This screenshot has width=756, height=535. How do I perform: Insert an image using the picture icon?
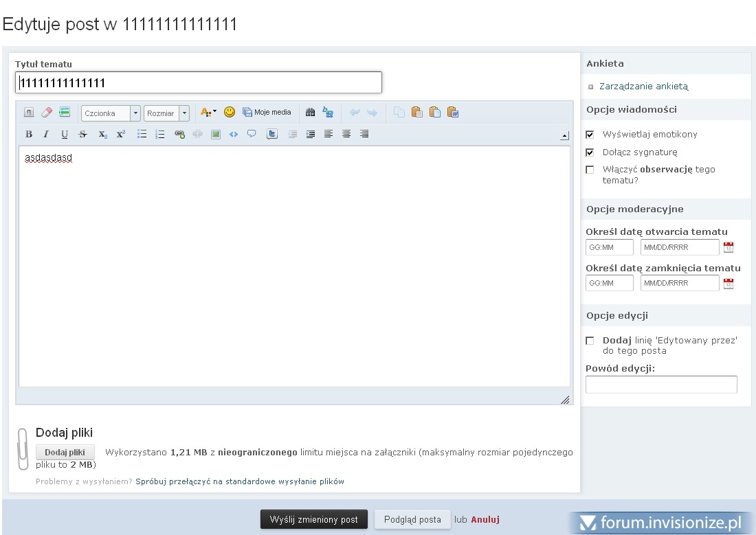[216, 134]
